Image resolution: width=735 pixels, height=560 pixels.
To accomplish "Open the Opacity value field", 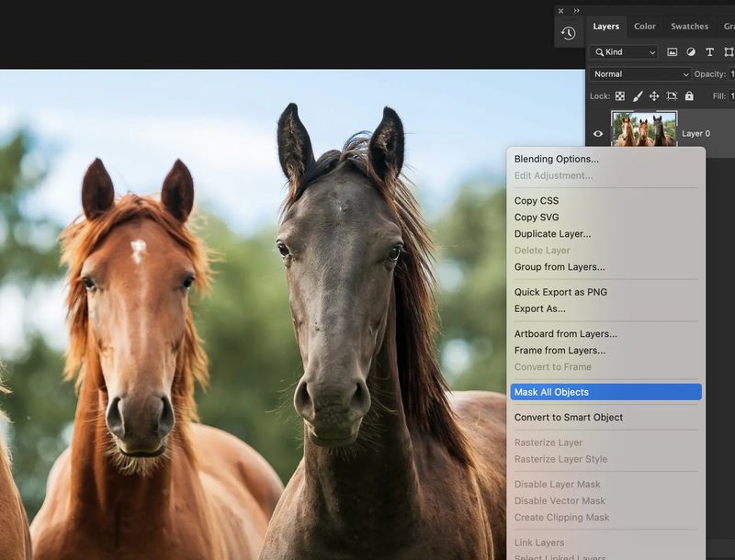I will click(731, 74).
